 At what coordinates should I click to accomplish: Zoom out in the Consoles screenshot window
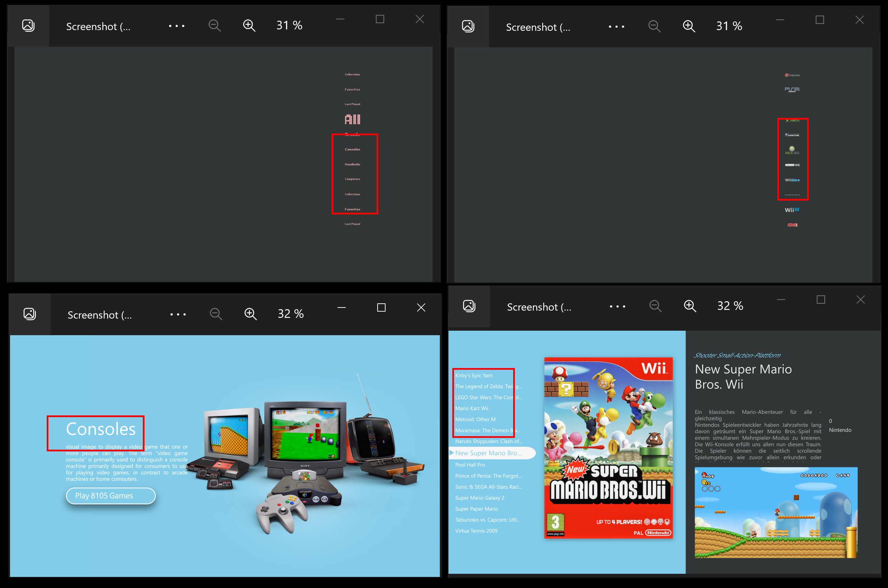[x=216, y=314]
